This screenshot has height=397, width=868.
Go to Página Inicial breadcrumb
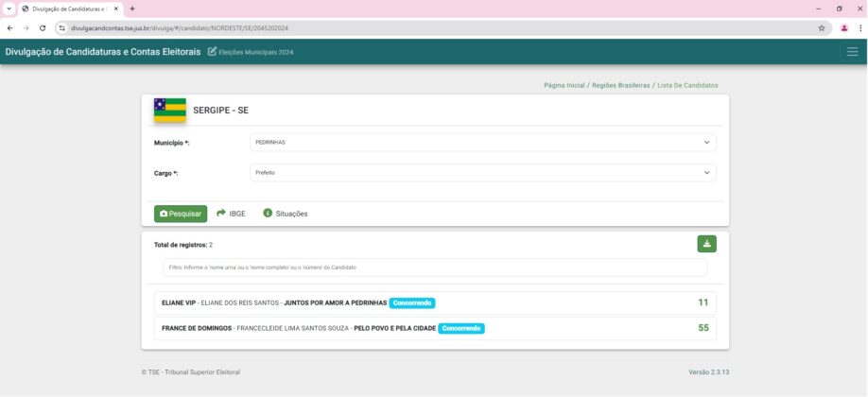(x=564, y=85)
